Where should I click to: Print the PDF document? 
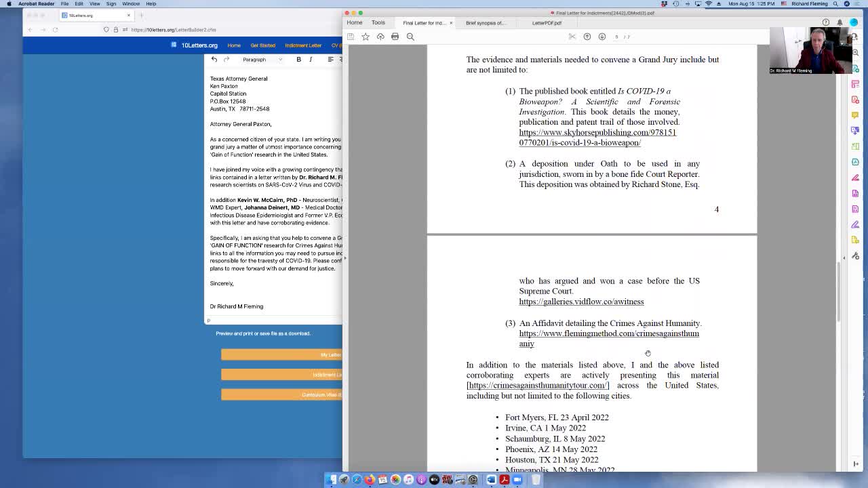pos(395,37)
